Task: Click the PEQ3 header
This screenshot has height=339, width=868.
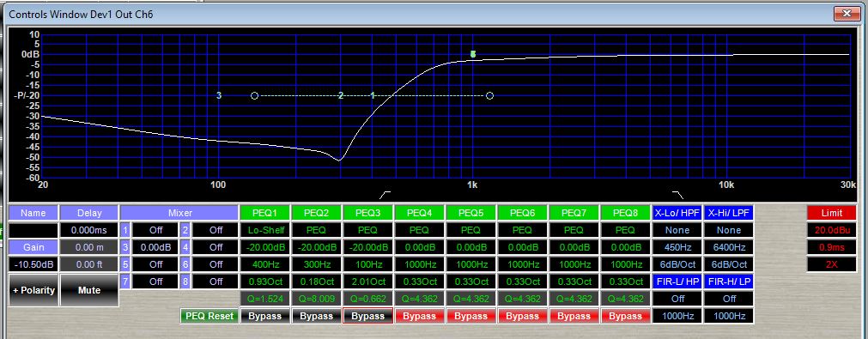Action: pos(368,213)
